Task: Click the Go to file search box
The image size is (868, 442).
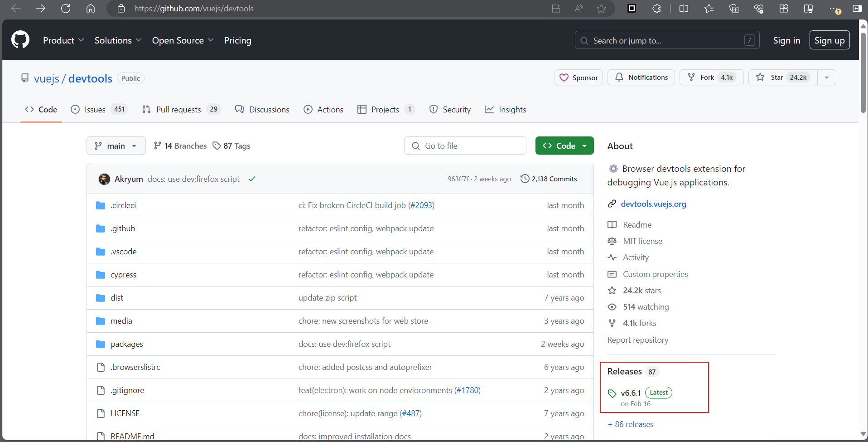Action: click(x=465, y=146)
